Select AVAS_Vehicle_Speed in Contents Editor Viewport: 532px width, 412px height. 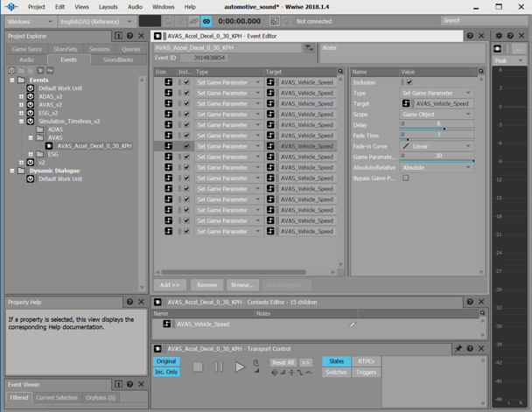point(203,325)
